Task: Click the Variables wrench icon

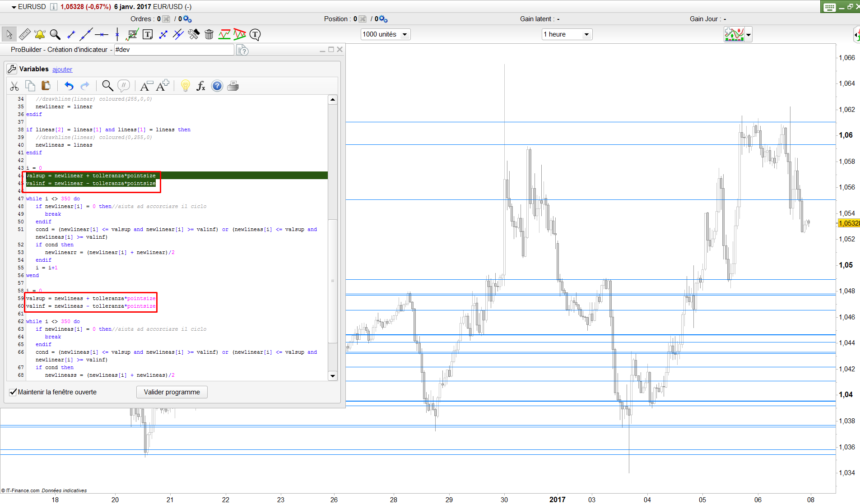Action: [12, 69]
